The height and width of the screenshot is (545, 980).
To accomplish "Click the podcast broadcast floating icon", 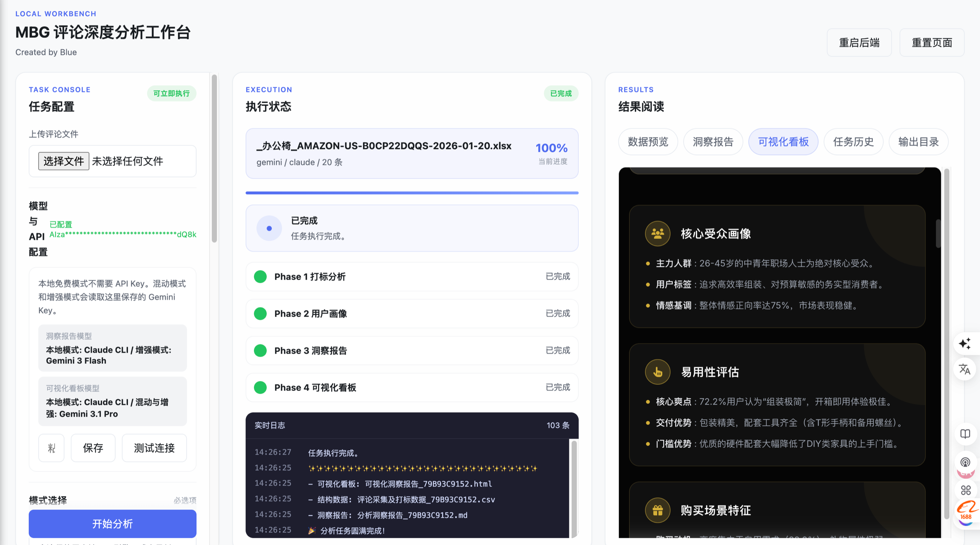I will point(965,462).
